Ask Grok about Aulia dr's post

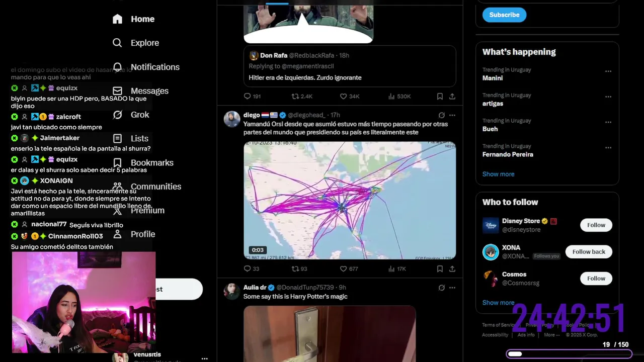(441, 288)
